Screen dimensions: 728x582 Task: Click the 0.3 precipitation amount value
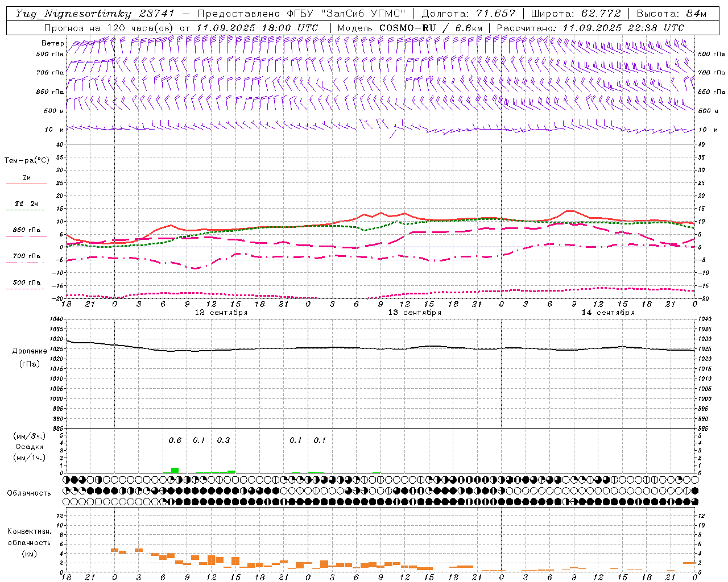pos(224,440)
